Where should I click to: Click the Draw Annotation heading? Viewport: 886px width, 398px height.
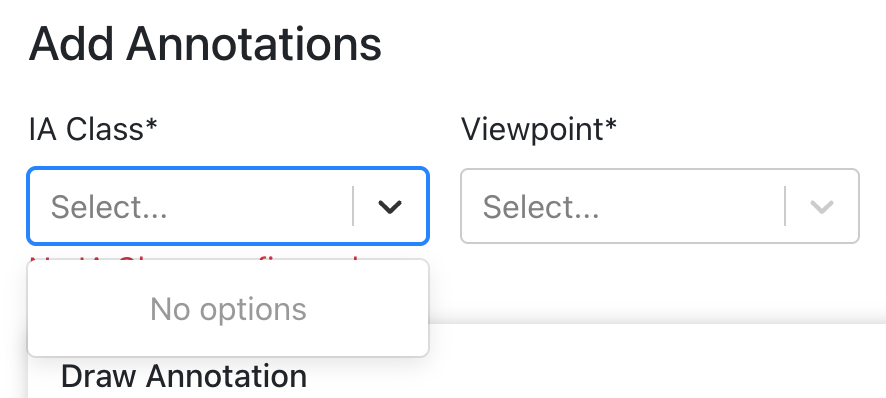coord(184,376)
